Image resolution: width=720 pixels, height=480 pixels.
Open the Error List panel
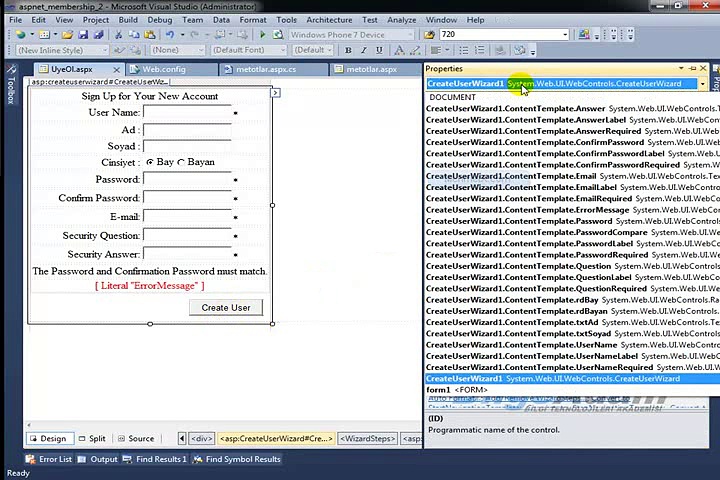49,459
